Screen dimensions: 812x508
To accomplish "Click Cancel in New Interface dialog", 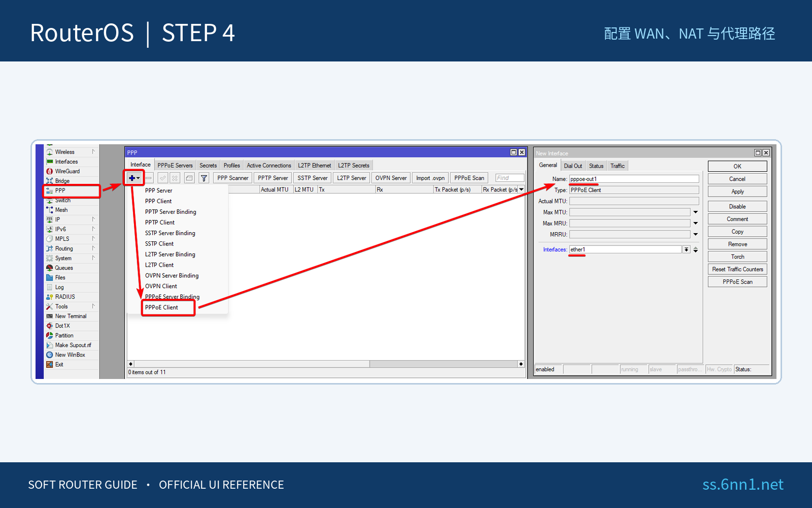I will coord(737,179).
